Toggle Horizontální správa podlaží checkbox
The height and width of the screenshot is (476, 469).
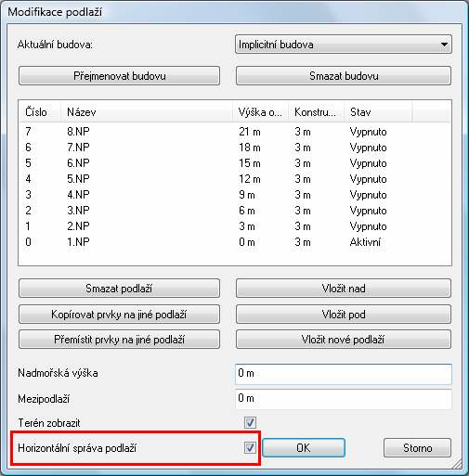pyautogui.click(x=250, y=447)
